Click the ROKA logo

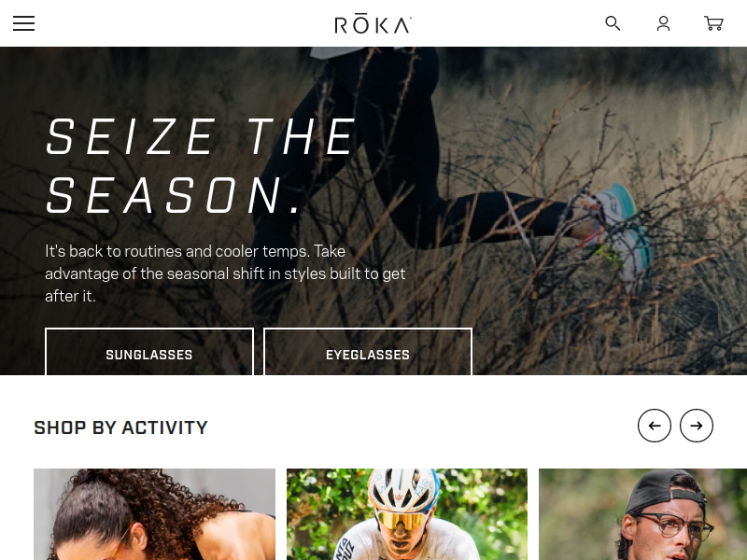(373, 25)
